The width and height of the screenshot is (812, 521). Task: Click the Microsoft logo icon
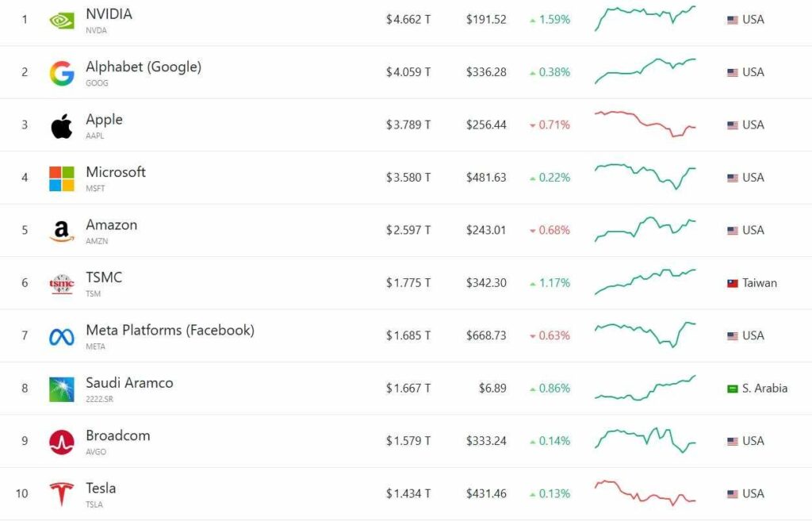(62, 178)
